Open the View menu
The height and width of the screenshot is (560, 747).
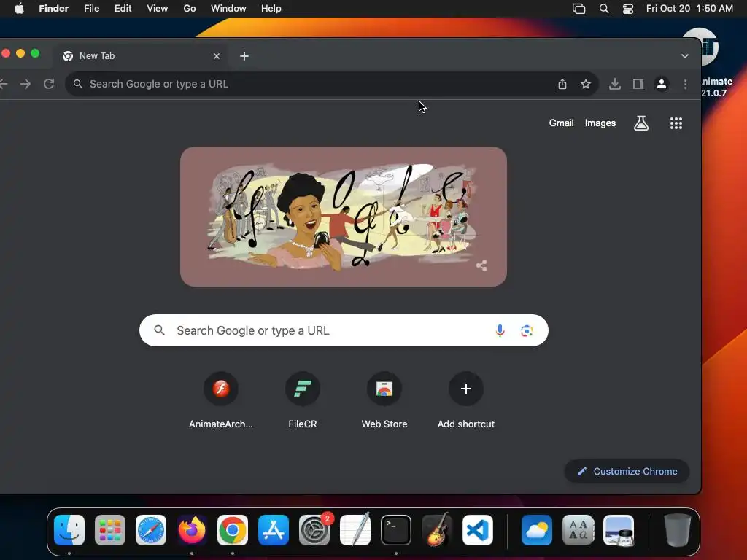click(x=158, y=9)
